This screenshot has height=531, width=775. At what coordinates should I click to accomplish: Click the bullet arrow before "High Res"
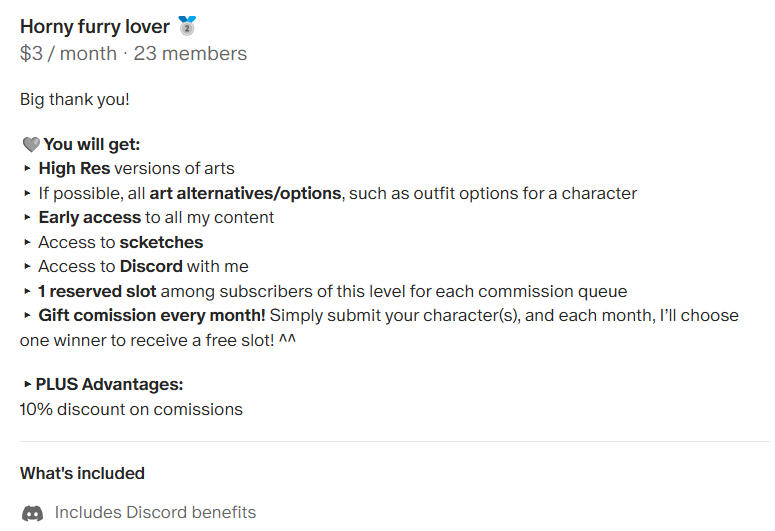pos(26,169)
